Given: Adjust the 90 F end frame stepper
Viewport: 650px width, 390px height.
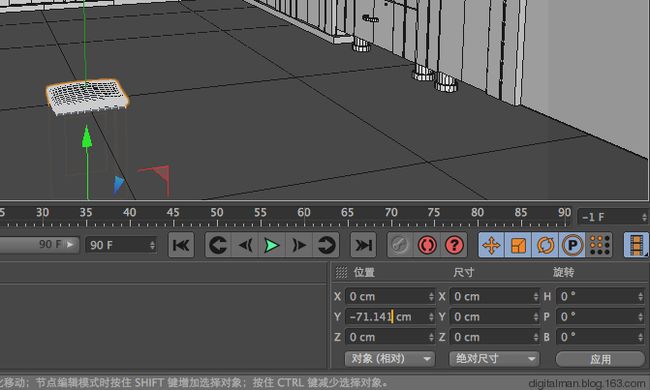Looking at the screenshot, I should 152,245.
